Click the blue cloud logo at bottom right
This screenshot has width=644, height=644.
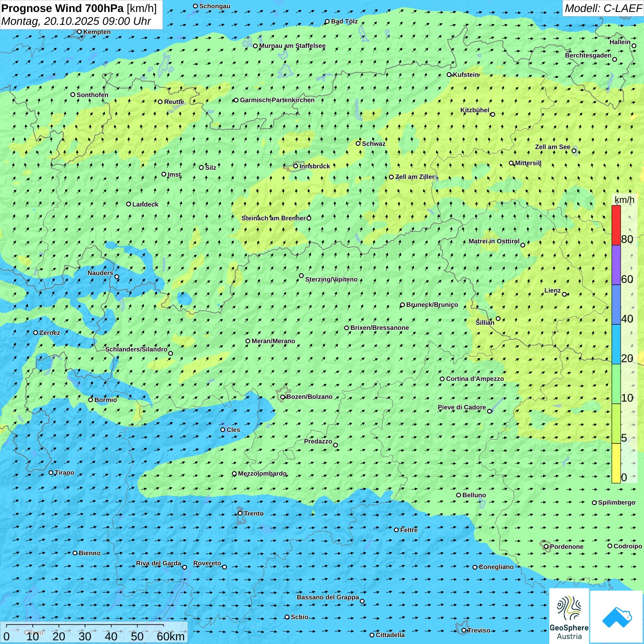(x=616, y=617)
